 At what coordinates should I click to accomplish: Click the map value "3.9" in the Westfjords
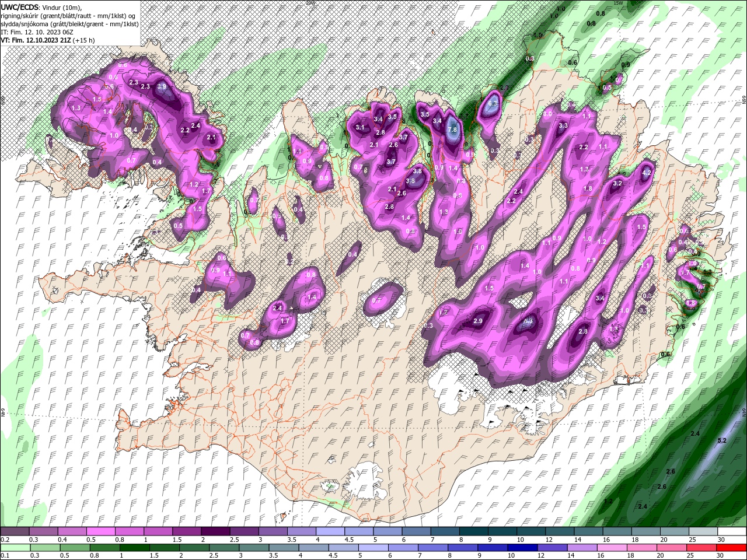[162, 86]
